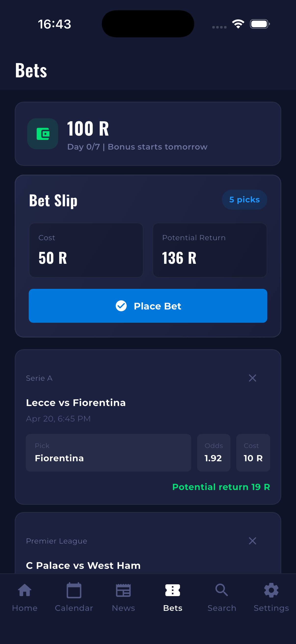This screenshot has width=296, height=644.
Task: Open the Premier League label
Action: click(56, 541)
